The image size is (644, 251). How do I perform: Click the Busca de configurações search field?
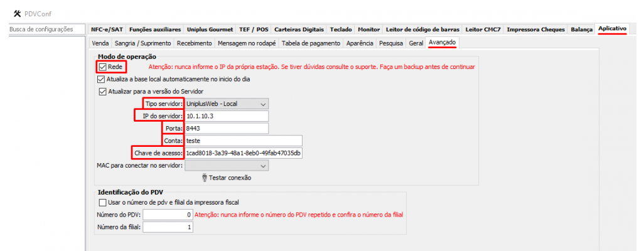[x=45, y=29]
